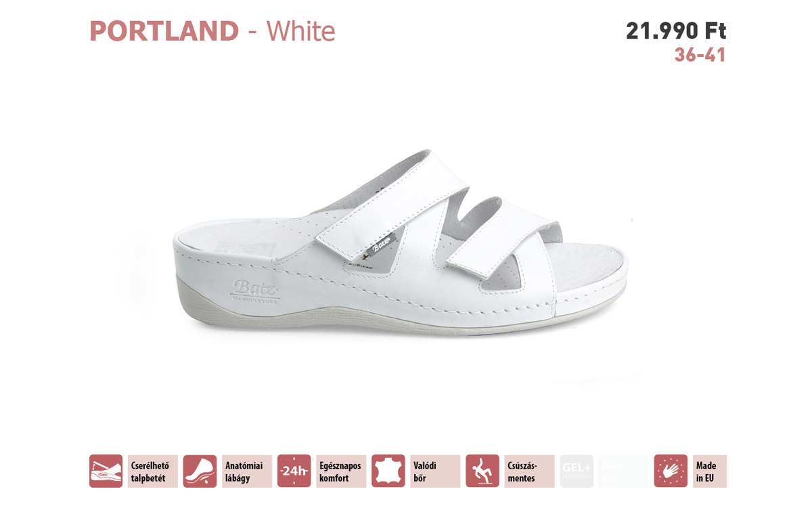Click the White color name text
The width and height of the screenshot is (812, 508).
point(300,31)
